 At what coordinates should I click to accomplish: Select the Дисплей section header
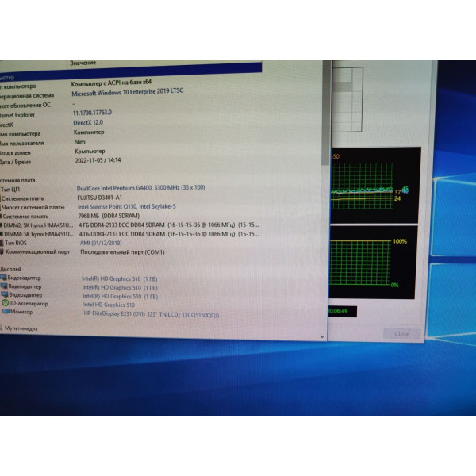point(10,269)
